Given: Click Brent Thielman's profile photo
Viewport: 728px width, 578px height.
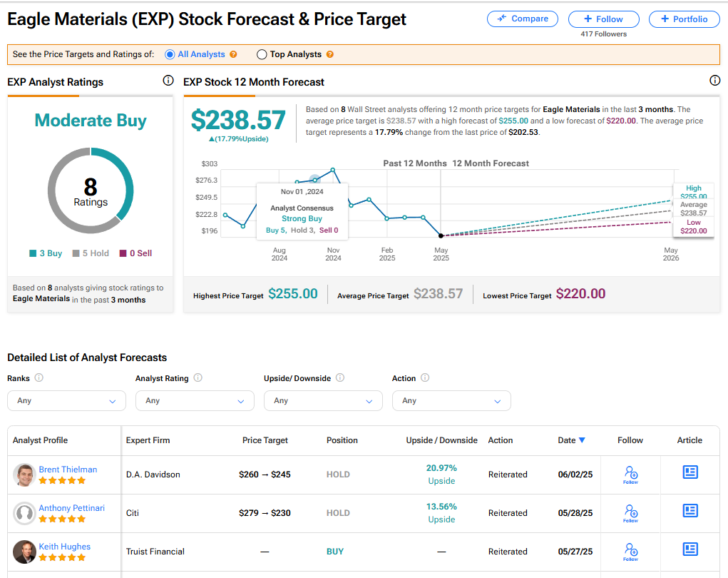Looking at the screenshot, I should [24, 475].
